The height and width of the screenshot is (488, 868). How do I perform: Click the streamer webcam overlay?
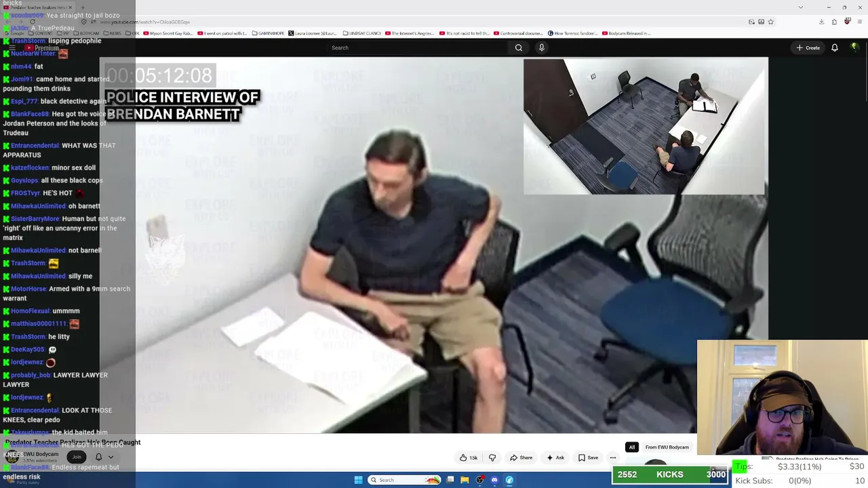[782, 398]
